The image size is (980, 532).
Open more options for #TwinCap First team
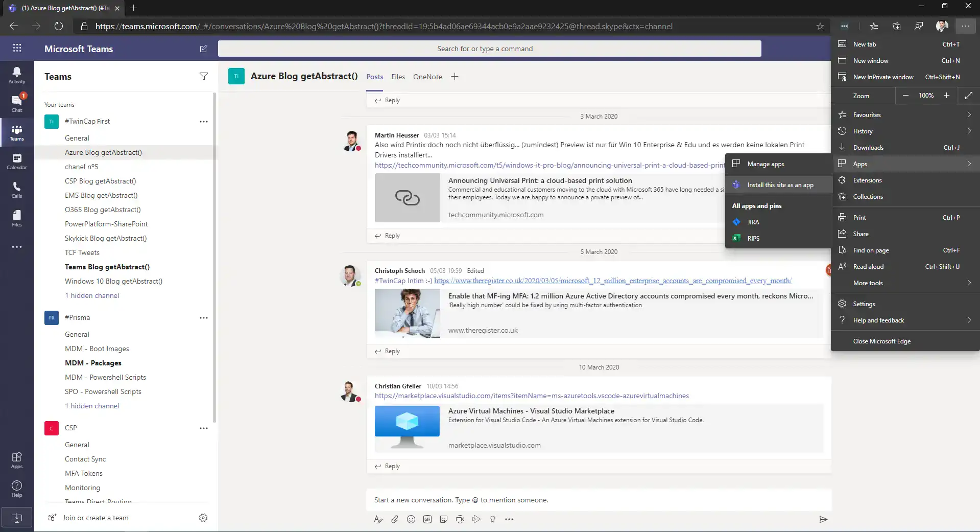click(x=204, y=122)
